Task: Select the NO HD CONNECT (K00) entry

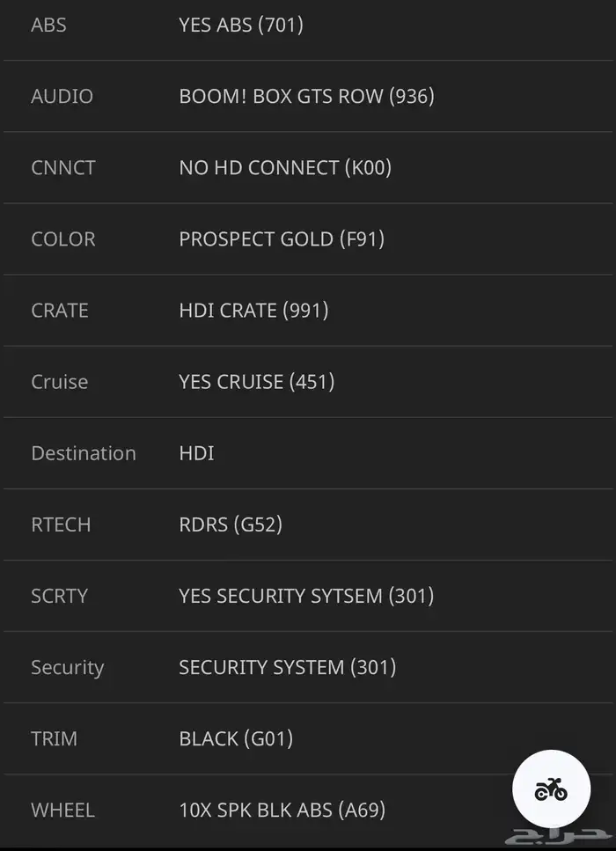Action: point(285,168)
